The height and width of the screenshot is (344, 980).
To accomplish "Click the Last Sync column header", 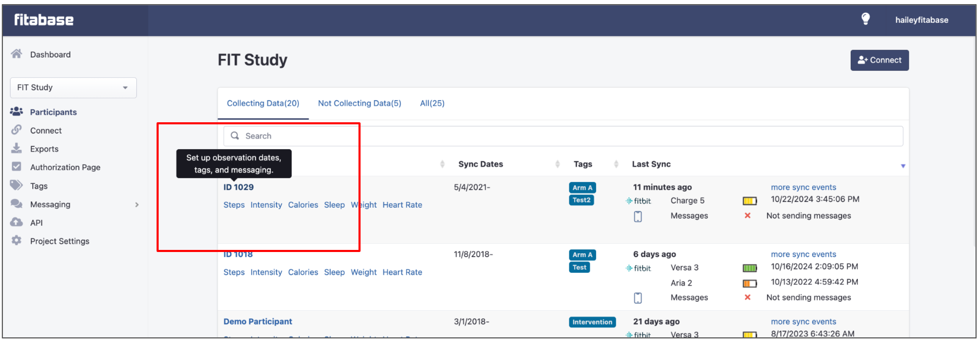I will click(x=651, y=164).
